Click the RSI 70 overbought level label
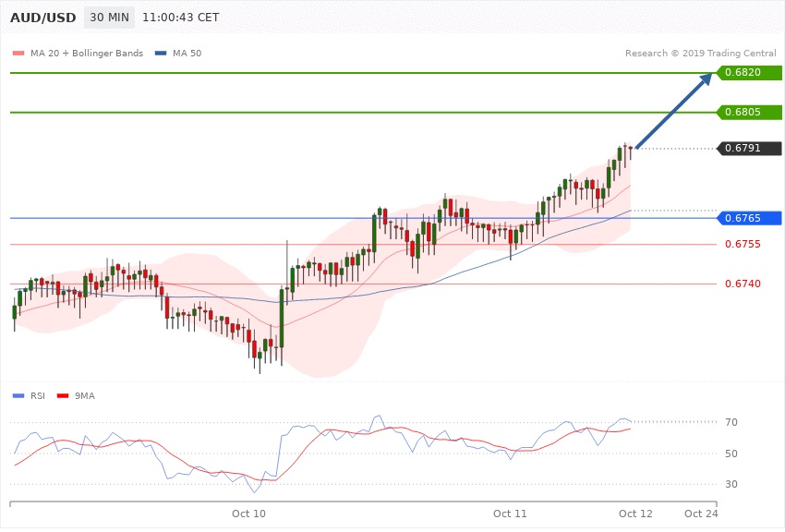 coord(731,423)
